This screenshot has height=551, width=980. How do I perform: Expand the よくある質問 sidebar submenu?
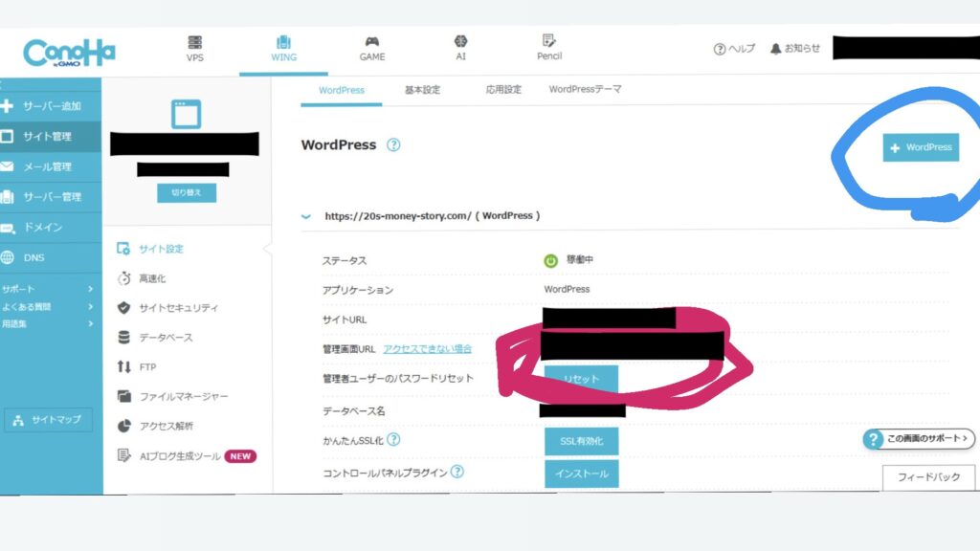pyautogui.click(x=90, y=307)
